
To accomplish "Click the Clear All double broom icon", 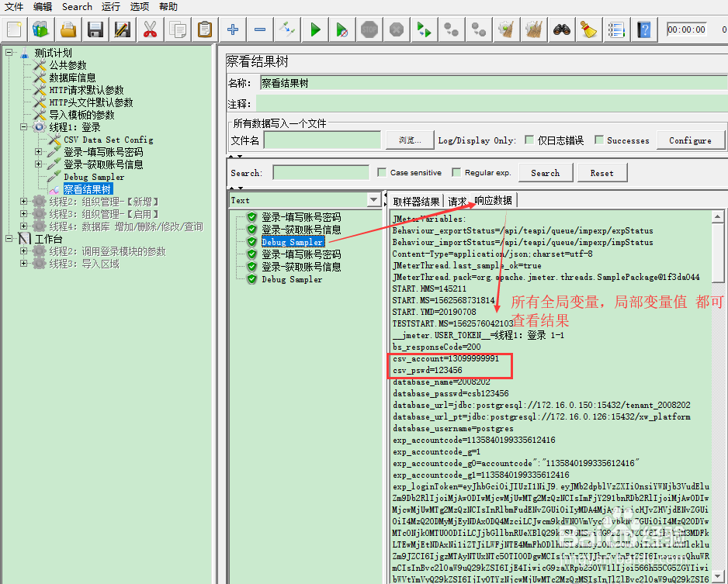I will (x=534, y=29).
